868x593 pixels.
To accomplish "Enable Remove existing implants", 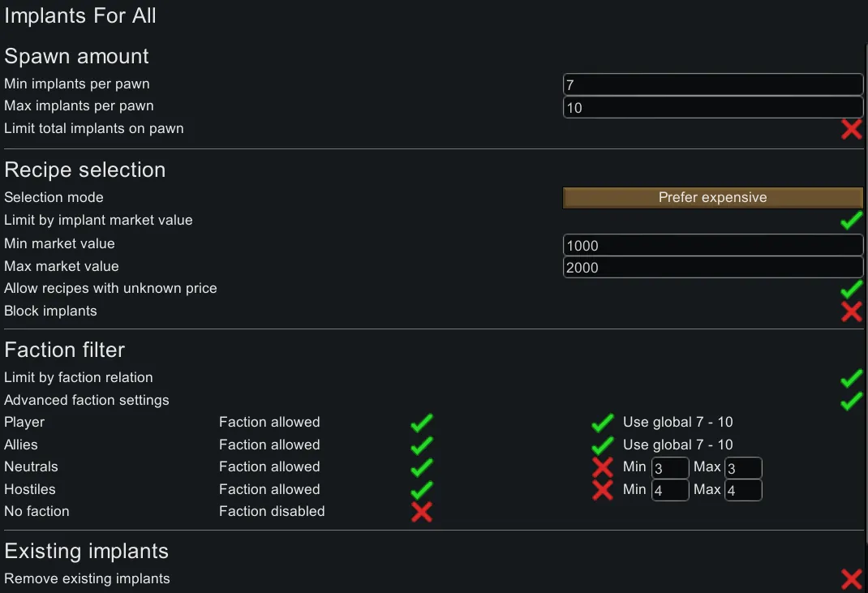I will [x=851, y=579].
